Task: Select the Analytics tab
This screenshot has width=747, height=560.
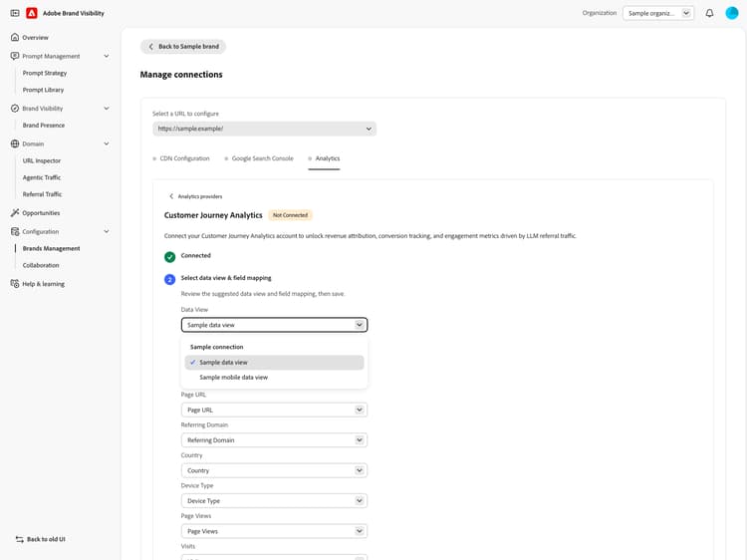Action: pyautogui.click(x=324, y=158)
